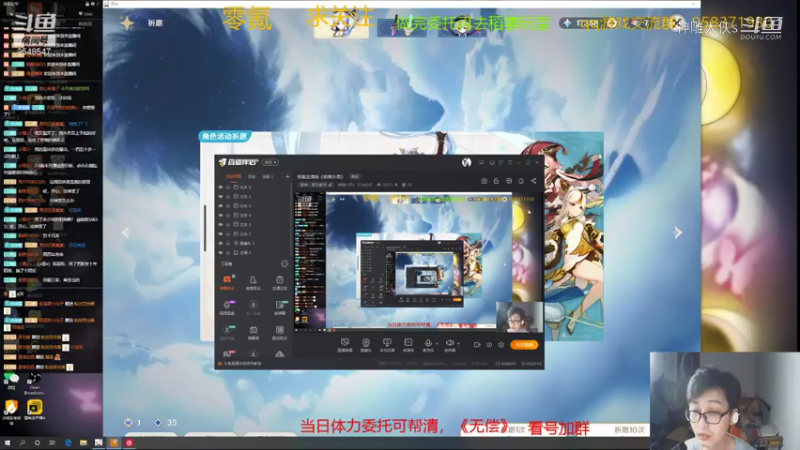Click the screen capture source button

click(x=345, y=344)
